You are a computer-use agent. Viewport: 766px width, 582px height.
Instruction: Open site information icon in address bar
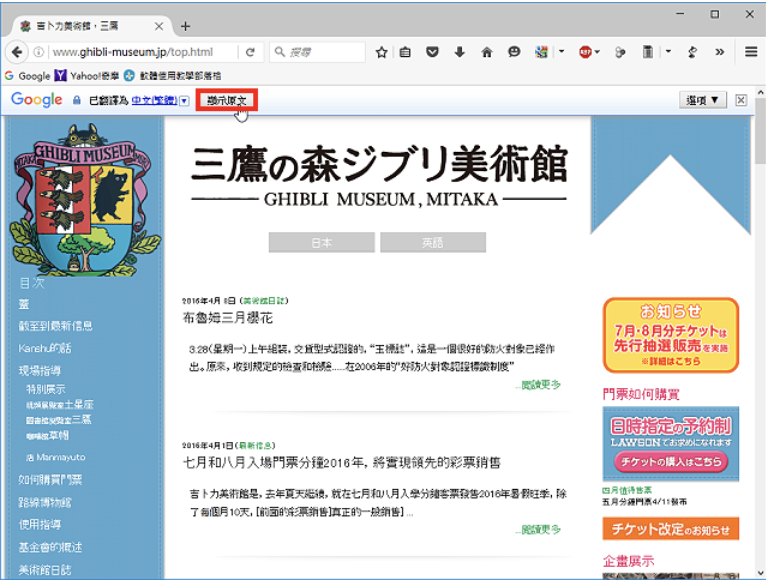point(39,52)
